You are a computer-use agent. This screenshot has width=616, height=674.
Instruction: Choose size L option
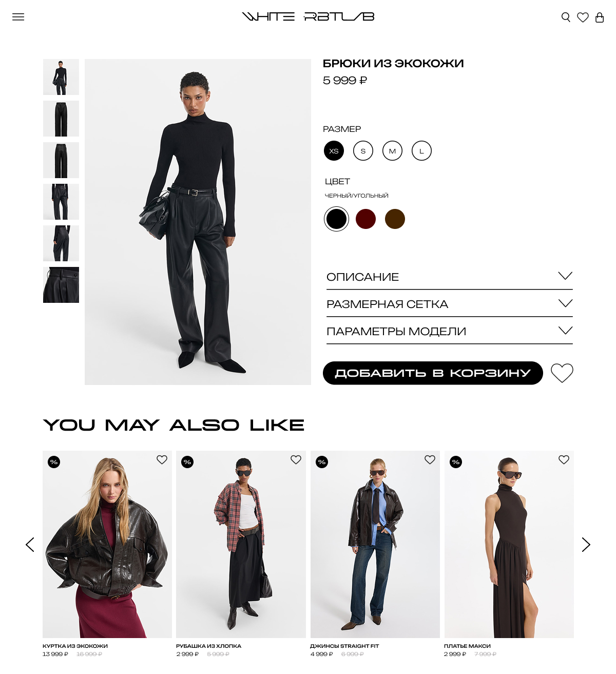[421, 151]
